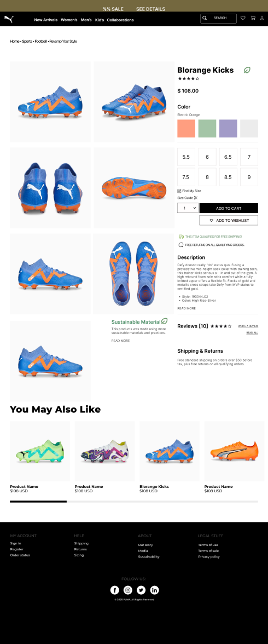This screenshot has height=644, width=268.
Task: Open the Women's menu item
Action: click(x=69, y=20)
